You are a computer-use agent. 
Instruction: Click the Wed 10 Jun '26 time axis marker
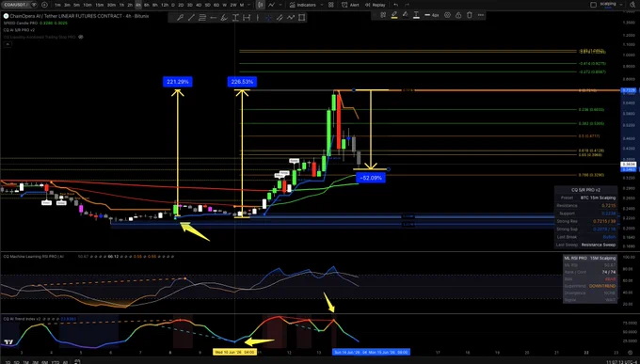click(234, 352)
